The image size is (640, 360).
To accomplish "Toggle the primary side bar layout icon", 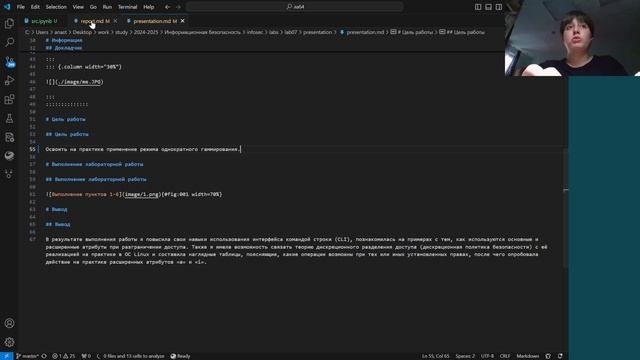I will [x=478, y=7].
